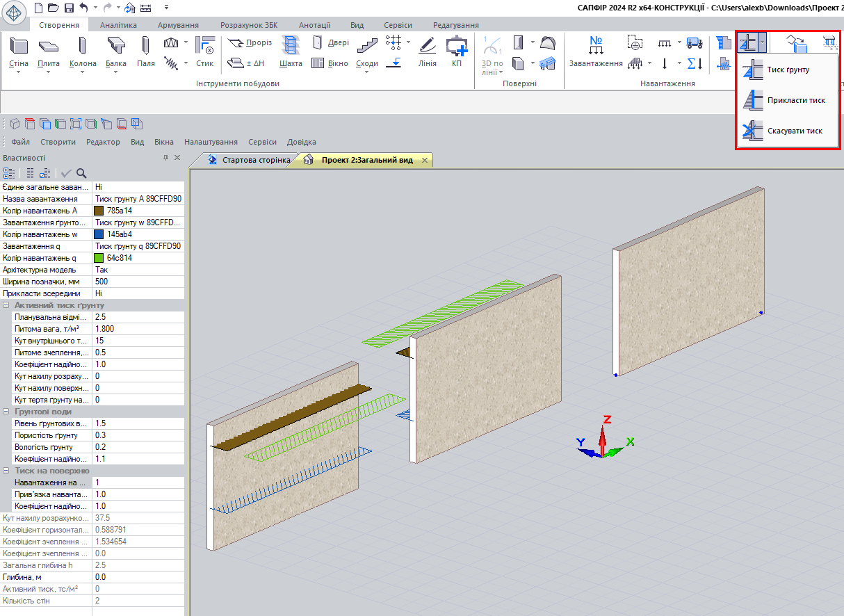Choose Прикласти тиск from the dropdown
The width and height of the screenshot is (844, 616).
pyautogui.click(x=796, y=100)
